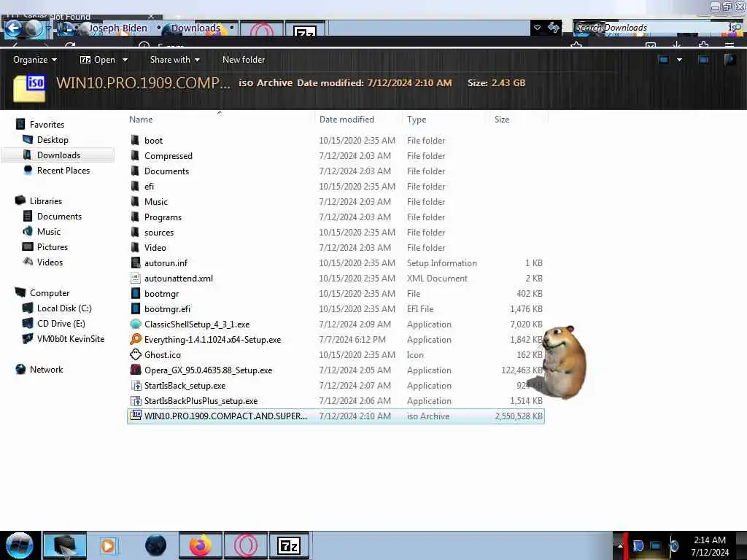Click the Open button with 7z icon
The width and height of the screenshot is (747, 560).
pos(98,60)
